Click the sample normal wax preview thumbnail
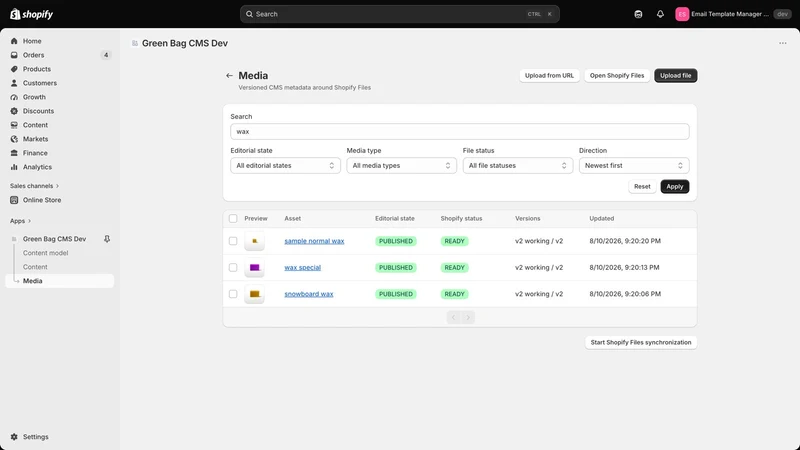800x450 pixels. (x=255, y=241)
